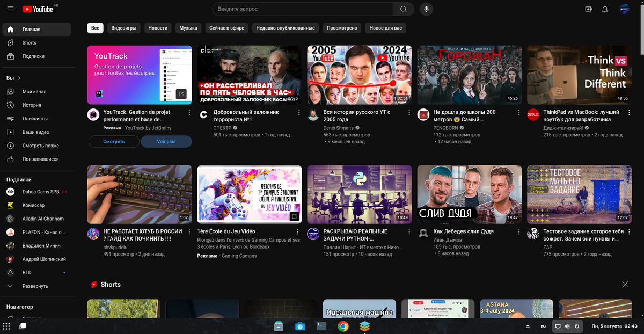Image resolution: width=644 pixels, height=334 pixels.
Task: Expand subscriptions with Развернуть
Action: (36, 286)
